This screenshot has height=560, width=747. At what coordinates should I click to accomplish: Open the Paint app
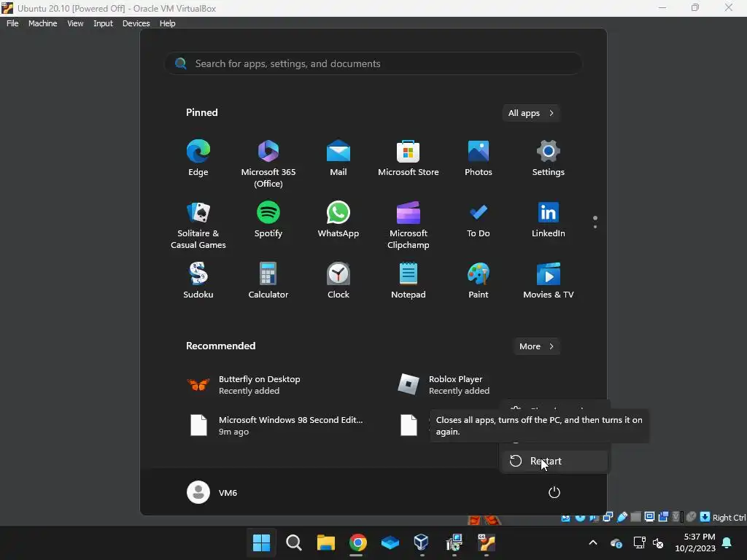(x=479, y=281)
